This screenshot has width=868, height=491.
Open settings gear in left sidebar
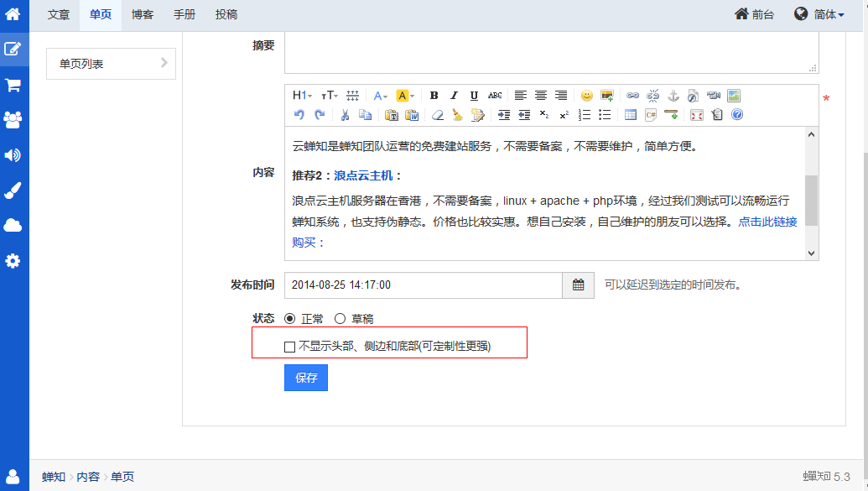[13, 261]
